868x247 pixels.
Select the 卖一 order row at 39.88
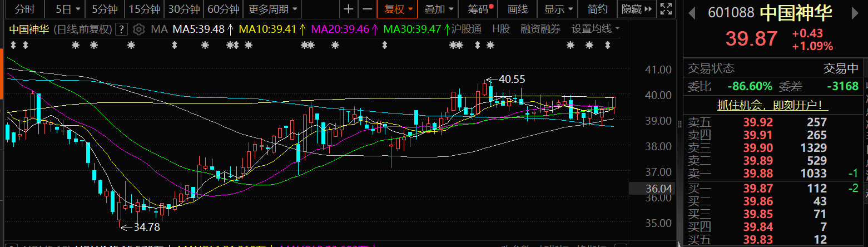click(x=773, y=174)
